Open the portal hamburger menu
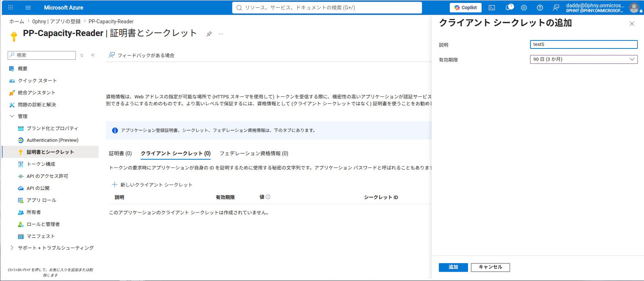 click(28, 8)
